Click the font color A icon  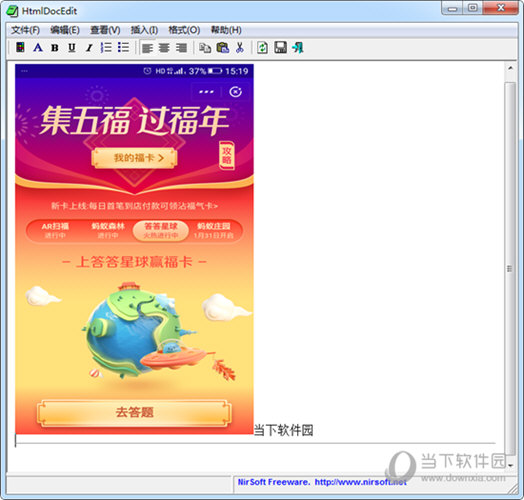(x=38, y=47)
